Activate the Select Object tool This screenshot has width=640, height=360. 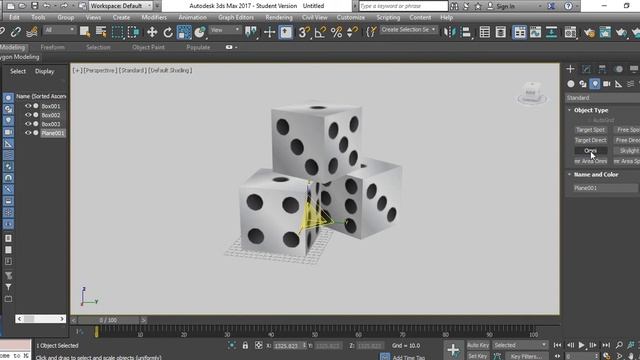(x=85, y=32)
